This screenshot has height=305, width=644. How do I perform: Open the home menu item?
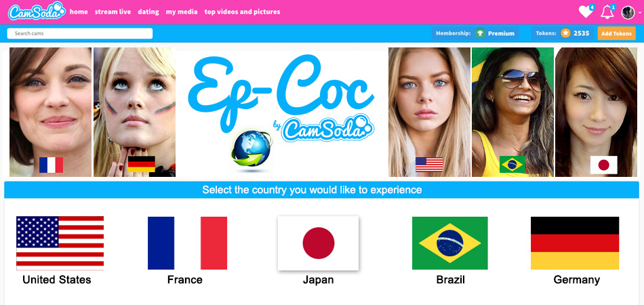tap(79, 12)
